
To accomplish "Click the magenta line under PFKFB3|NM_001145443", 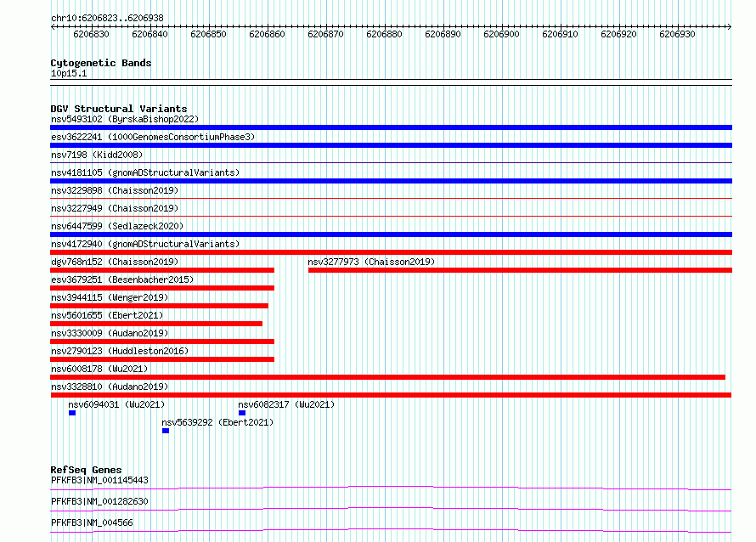I will pos(391,488).
